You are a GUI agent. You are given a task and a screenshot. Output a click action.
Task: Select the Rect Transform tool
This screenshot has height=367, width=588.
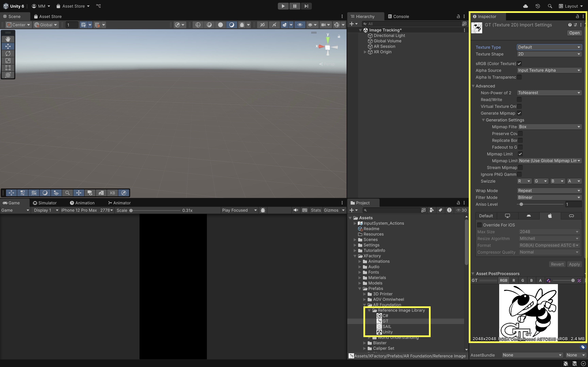tap(8, 68)
